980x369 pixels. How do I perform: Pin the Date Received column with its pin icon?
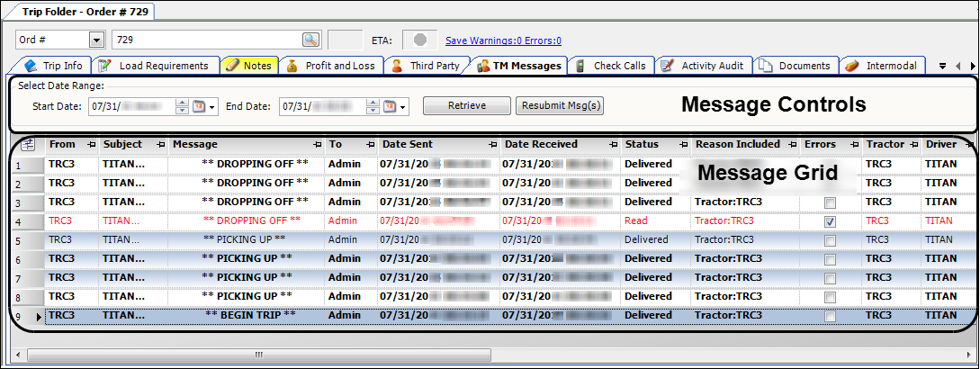click(615, 145)
